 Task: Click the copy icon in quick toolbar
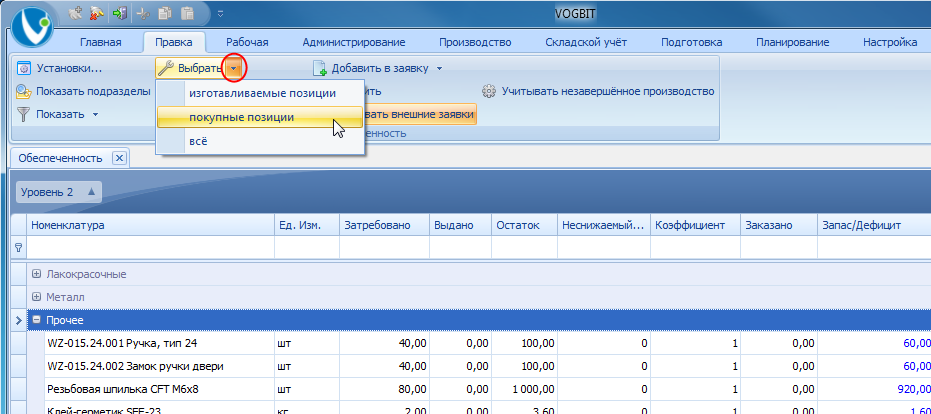click(165, 12)
